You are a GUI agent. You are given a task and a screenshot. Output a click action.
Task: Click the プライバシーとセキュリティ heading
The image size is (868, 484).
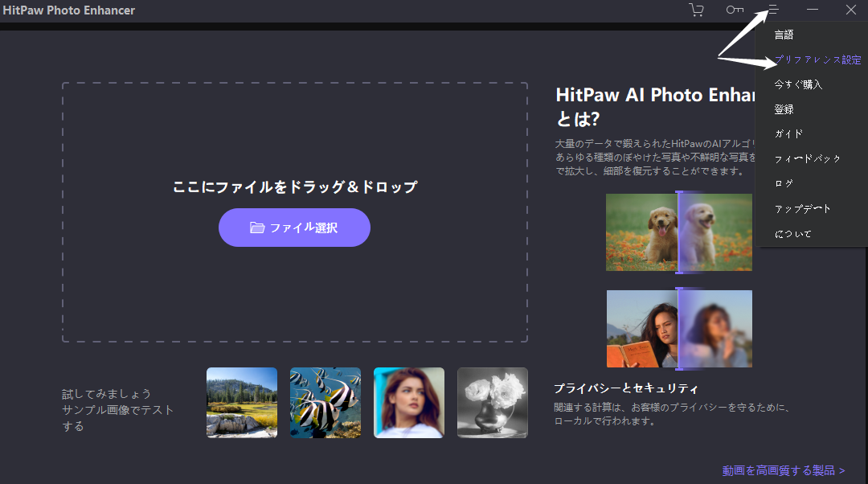(x=626, y=389)
